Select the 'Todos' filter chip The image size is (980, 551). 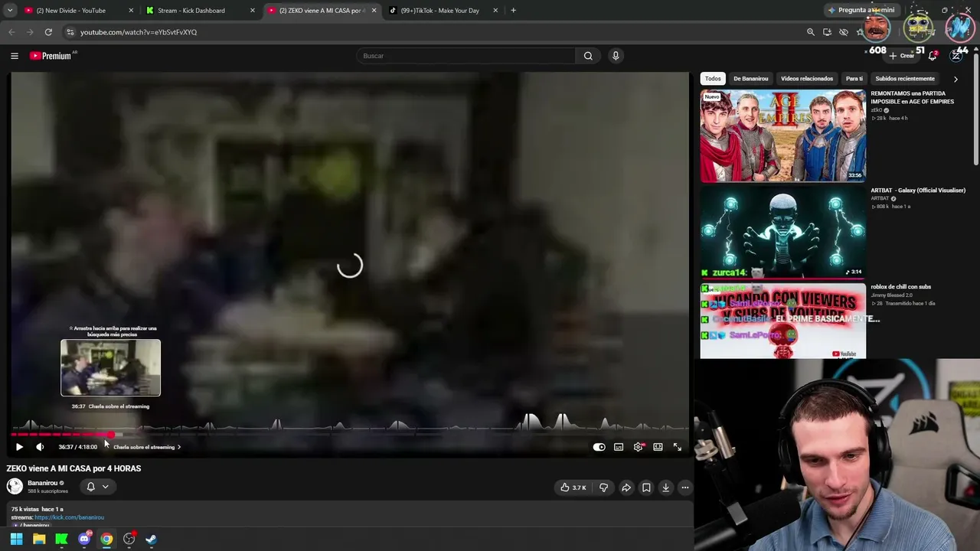pos(713,79)
